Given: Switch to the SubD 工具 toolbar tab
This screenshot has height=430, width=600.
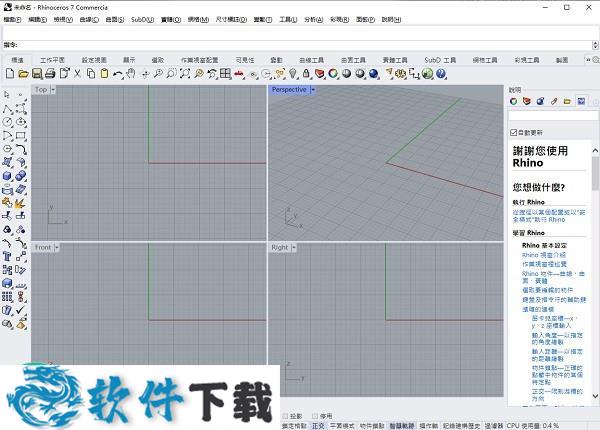Looking at the screenshot, I should click(x=440, y=60).
